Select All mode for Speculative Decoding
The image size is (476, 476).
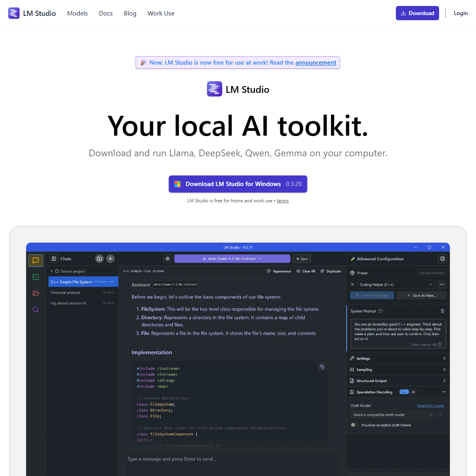point(413,392)
